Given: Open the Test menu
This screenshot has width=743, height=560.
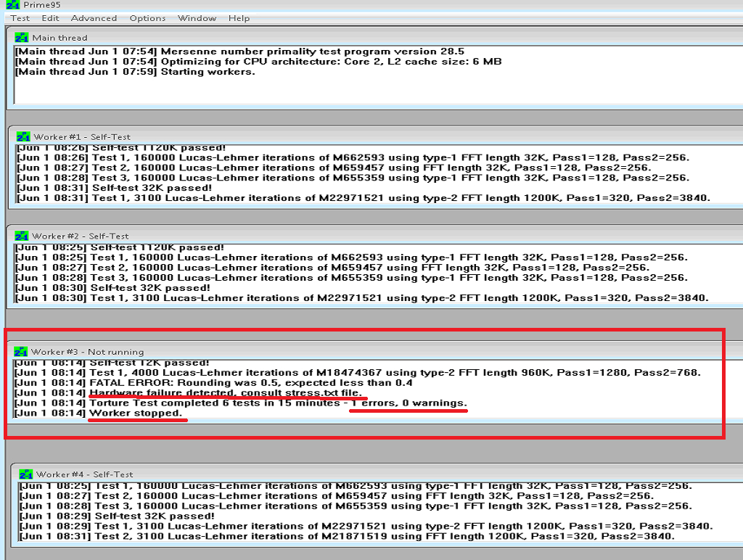Looking at the screenshot, I should tap(20, 18).
